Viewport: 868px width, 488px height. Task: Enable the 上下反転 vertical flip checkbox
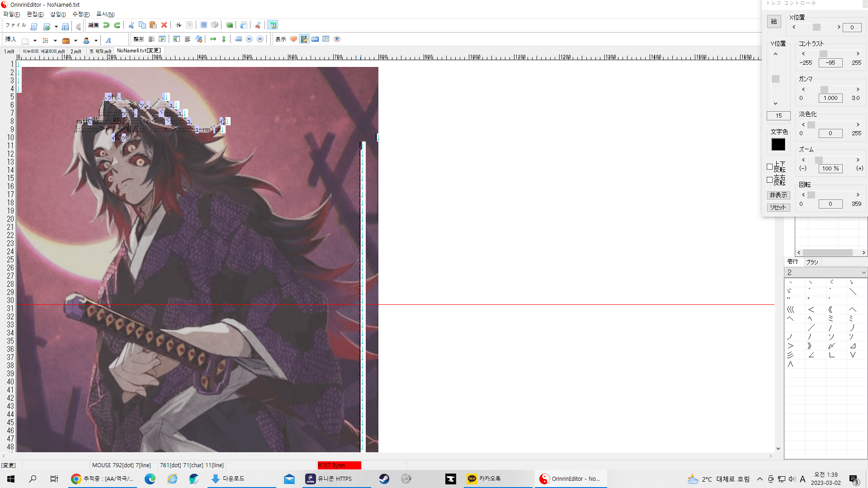(x=769, y=167)
